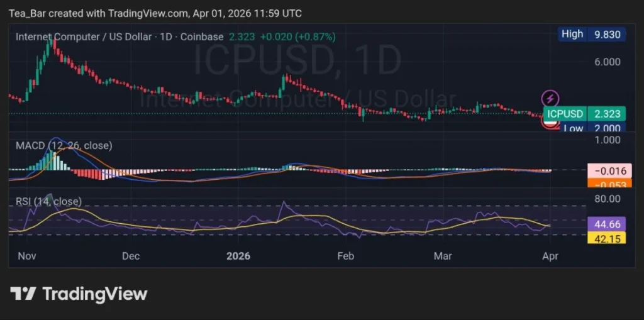Click the 2.323 current price axis label
644x320 pixels.
[606, 114]
